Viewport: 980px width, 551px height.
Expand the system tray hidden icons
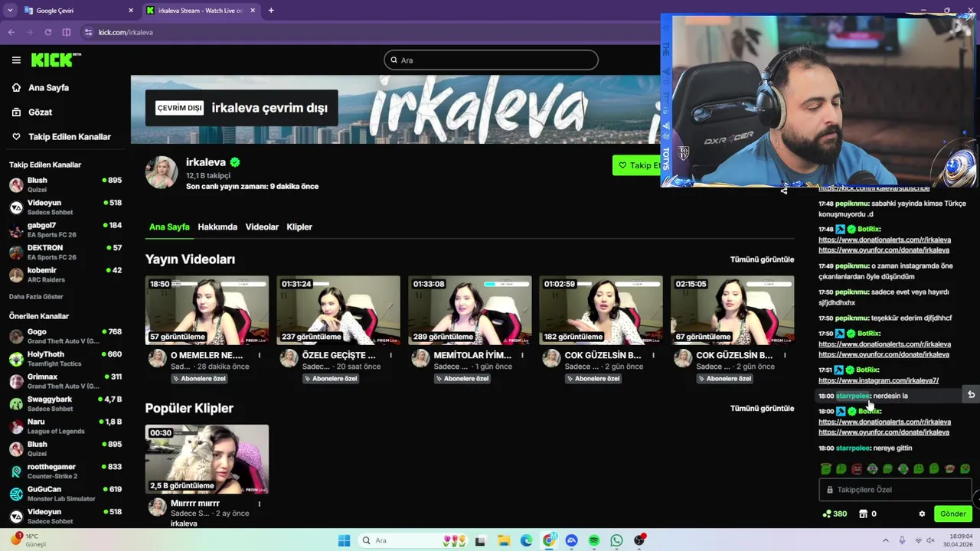[x=886, y=540]
